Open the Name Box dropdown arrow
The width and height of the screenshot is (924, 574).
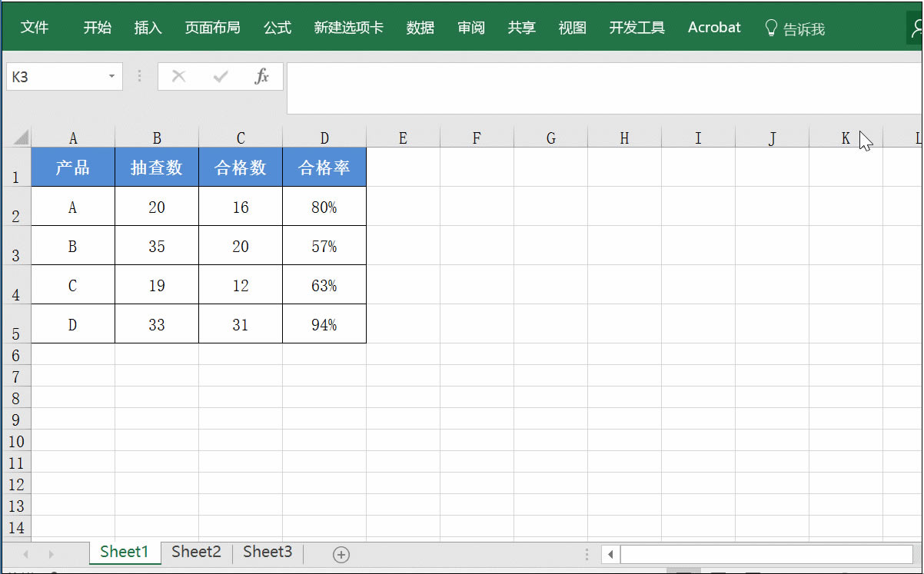111,76
